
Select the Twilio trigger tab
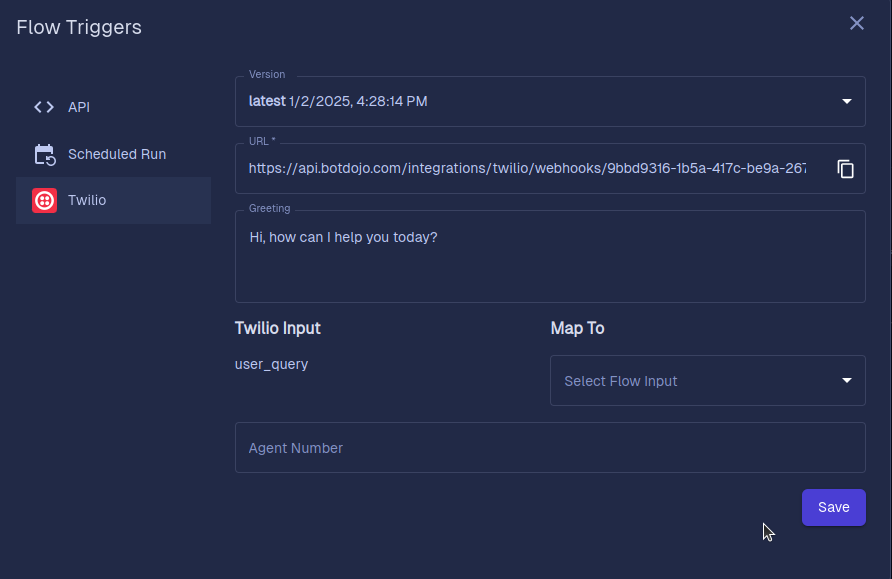(113, 200)
